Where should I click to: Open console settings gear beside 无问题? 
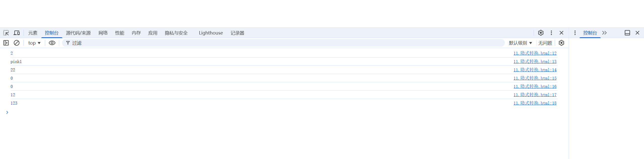click(561, 43)
